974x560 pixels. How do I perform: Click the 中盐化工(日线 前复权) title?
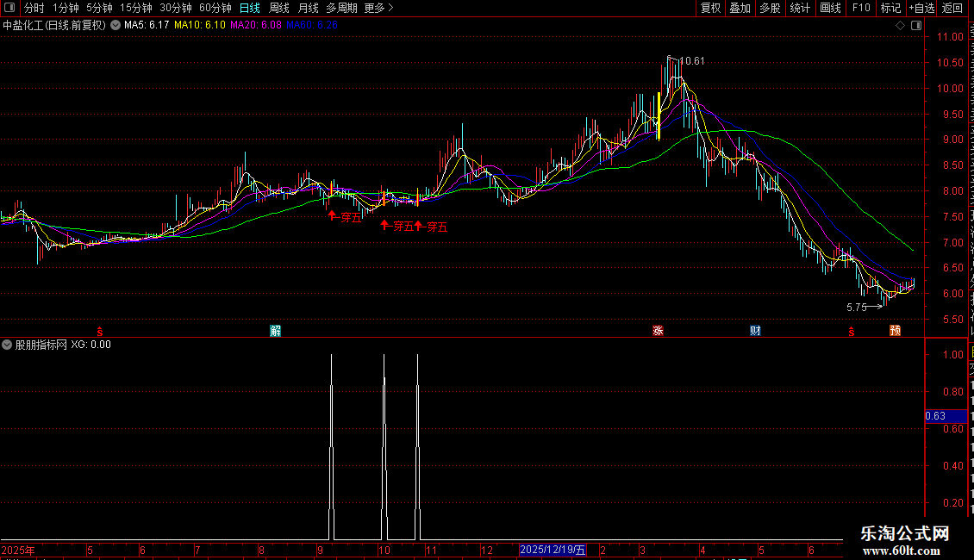click(x=54, y=26)
